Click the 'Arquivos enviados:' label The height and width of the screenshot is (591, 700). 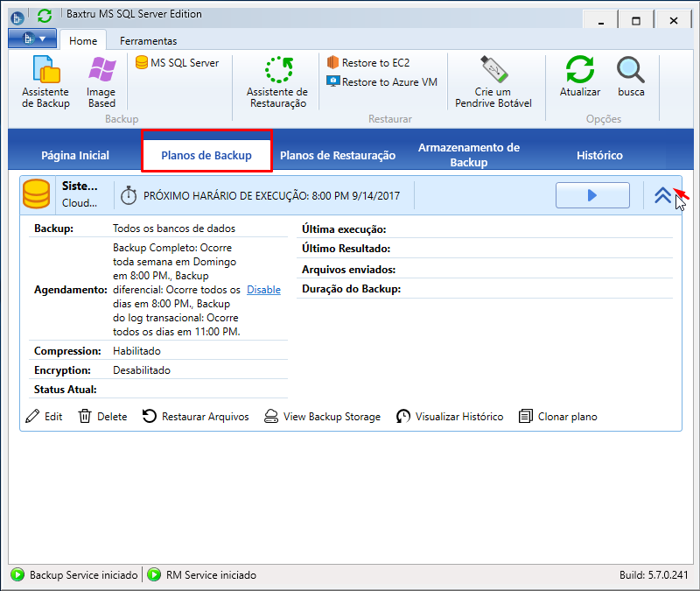[x=348, y=270]
